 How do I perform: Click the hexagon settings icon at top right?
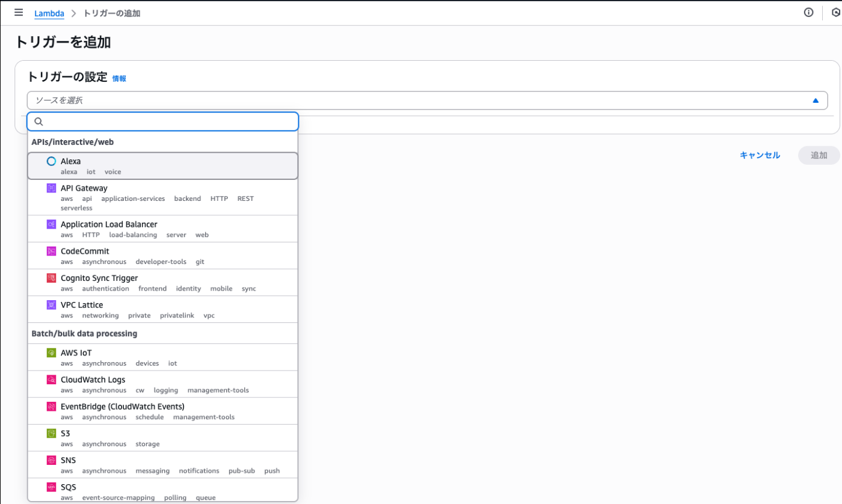point(836,13)
